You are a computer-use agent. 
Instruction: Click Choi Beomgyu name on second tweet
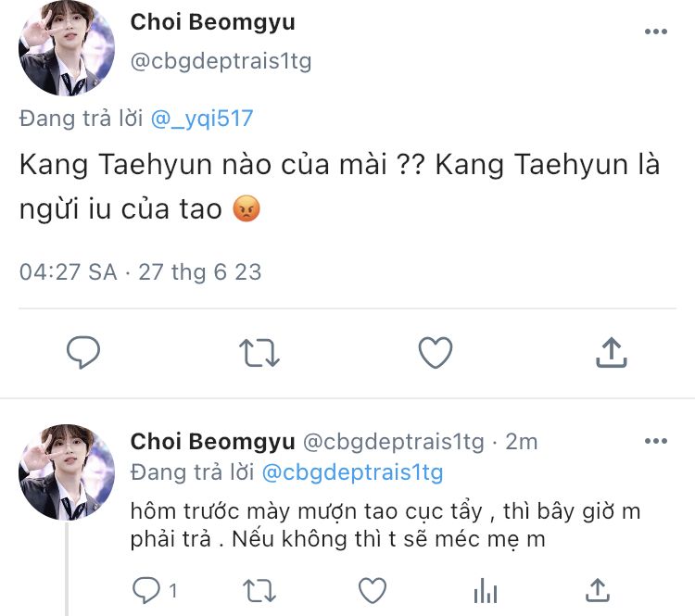[212, 442]
